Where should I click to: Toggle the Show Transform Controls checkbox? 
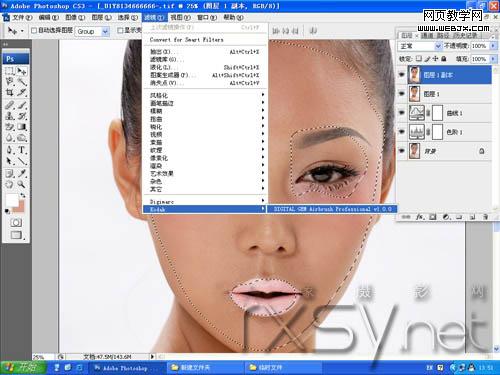(120, 31)
